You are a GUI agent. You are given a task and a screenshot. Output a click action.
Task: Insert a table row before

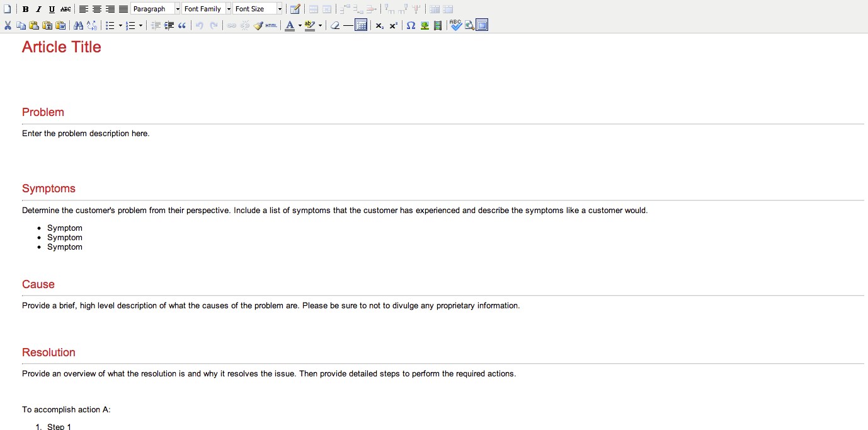tap(345, 9)
